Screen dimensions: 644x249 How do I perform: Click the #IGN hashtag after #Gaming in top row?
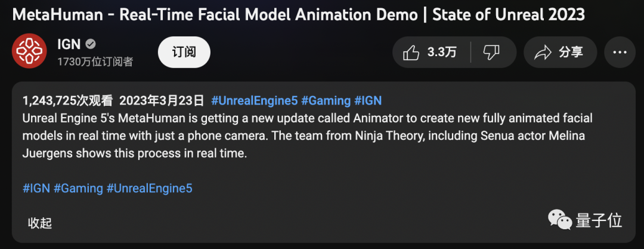(x=368, y=100)
